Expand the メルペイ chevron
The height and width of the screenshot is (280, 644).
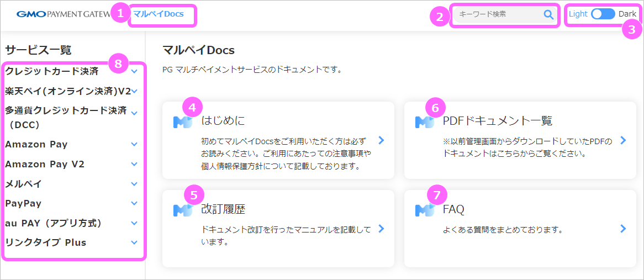point(134,183)
